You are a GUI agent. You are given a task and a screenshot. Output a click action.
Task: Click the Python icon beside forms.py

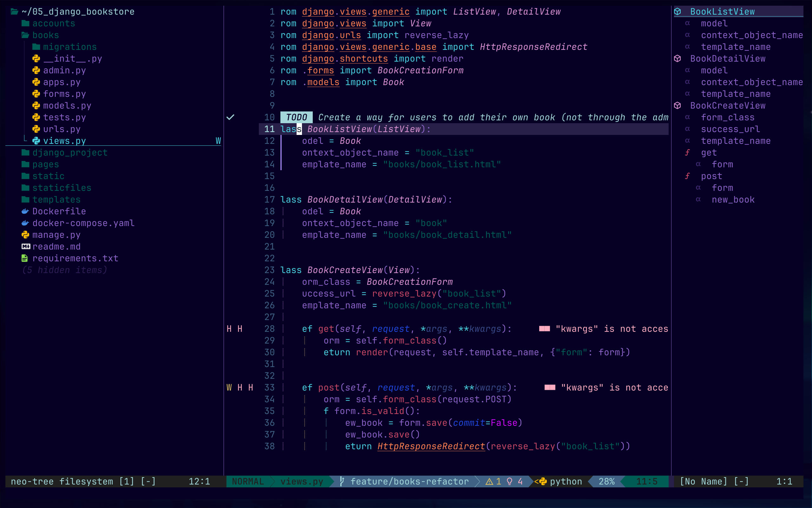(x=36, y=94)
